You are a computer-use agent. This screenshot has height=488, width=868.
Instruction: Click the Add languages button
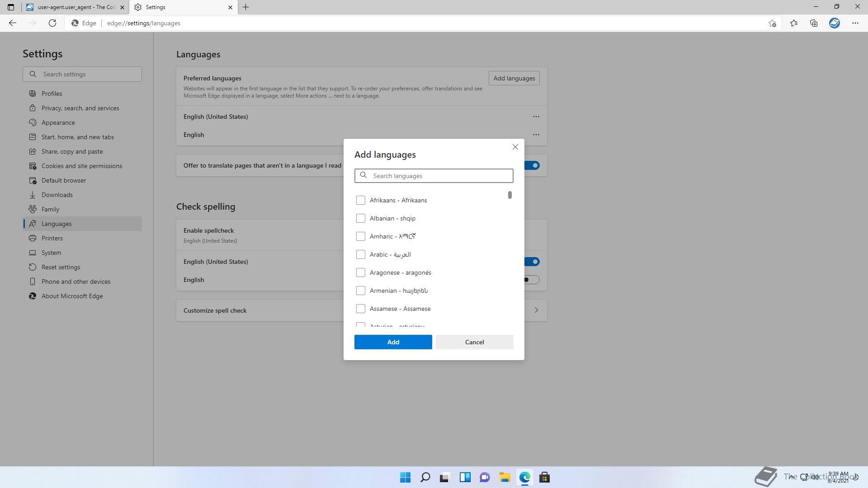point(514,78)
